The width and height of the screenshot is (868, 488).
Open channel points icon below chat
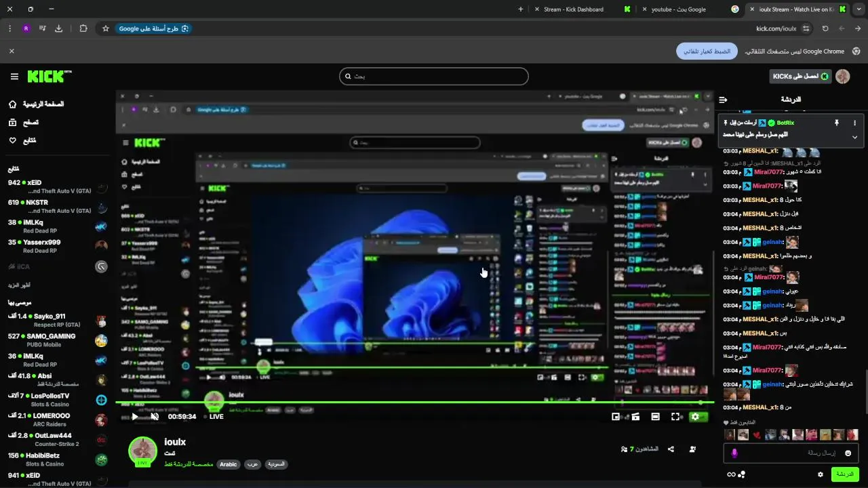pos(742,474)
